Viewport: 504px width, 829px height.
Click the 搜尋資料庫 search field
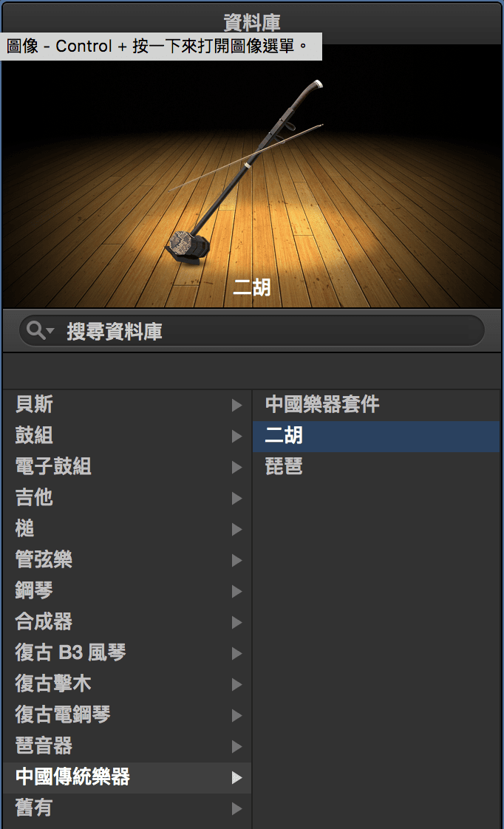tap(252, 331)
